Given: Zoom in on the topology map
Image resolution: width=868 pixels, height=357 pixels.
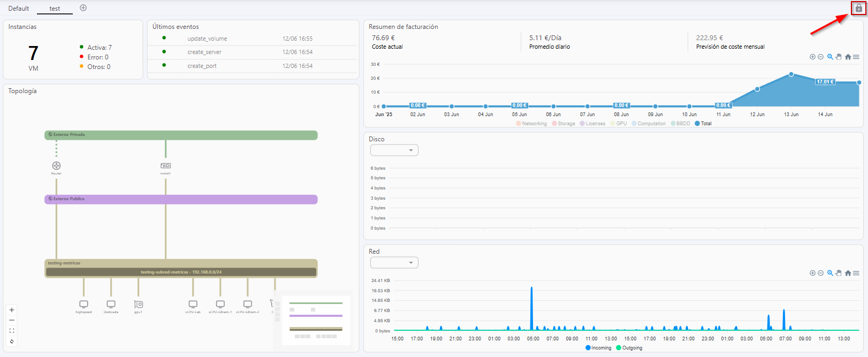Looking at the screenshot, I should tap(12, 310).
